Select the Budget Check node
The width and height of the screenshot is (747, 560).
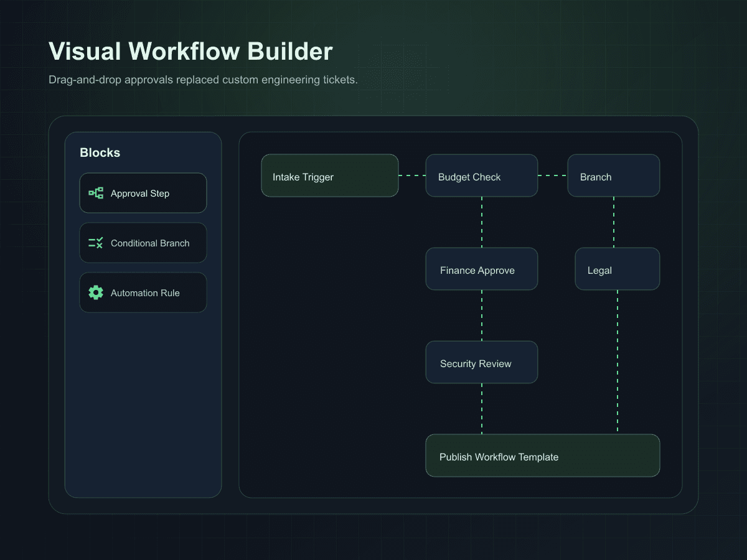tap(482, 175)
